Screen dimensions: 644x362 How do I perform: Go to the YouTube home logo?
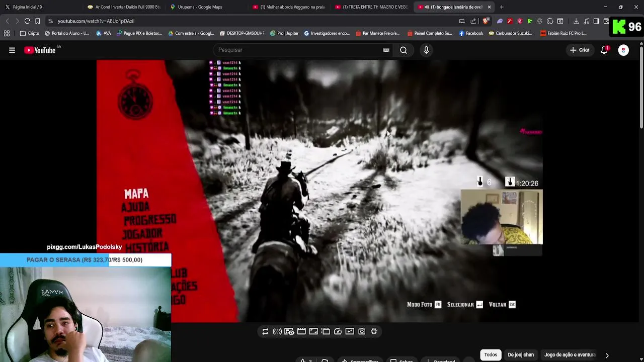(x=41, y=50)
